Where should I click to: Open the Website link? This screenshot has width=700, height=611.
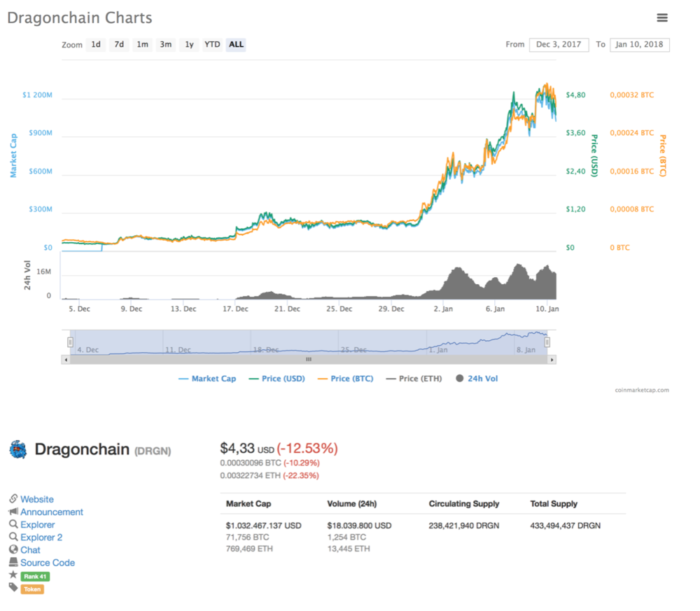(37, 499)
